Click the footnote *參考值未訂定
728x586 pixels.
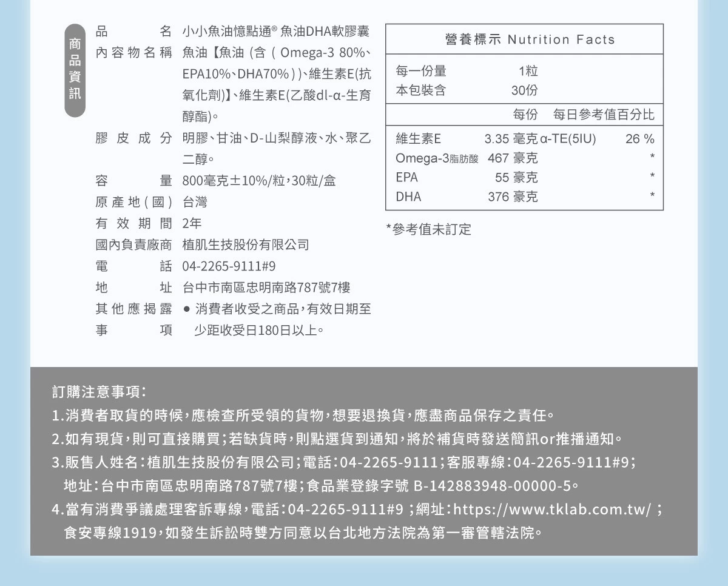point(428,229)
